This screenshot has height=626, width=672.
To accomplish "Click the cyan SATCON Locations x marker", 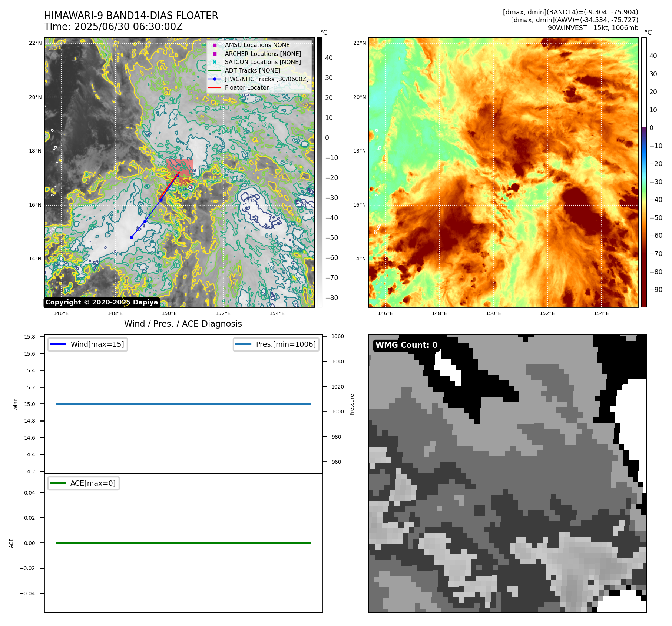I will [215, 62].
